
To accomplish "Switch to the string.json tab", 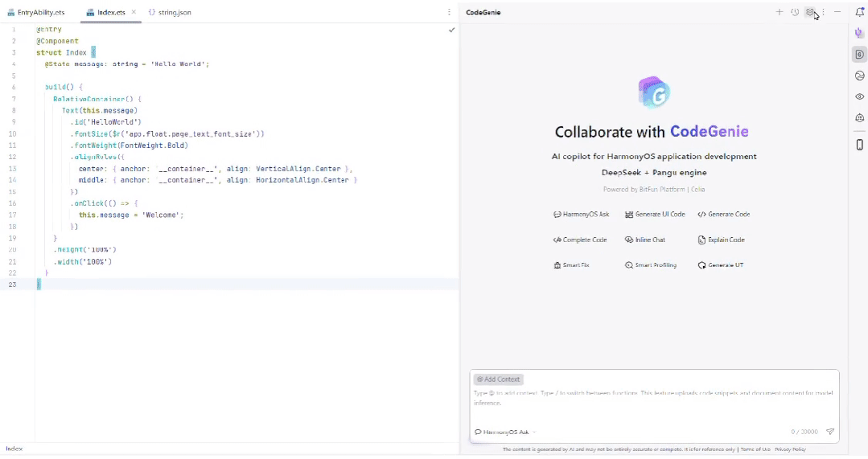I will [170, 12].
